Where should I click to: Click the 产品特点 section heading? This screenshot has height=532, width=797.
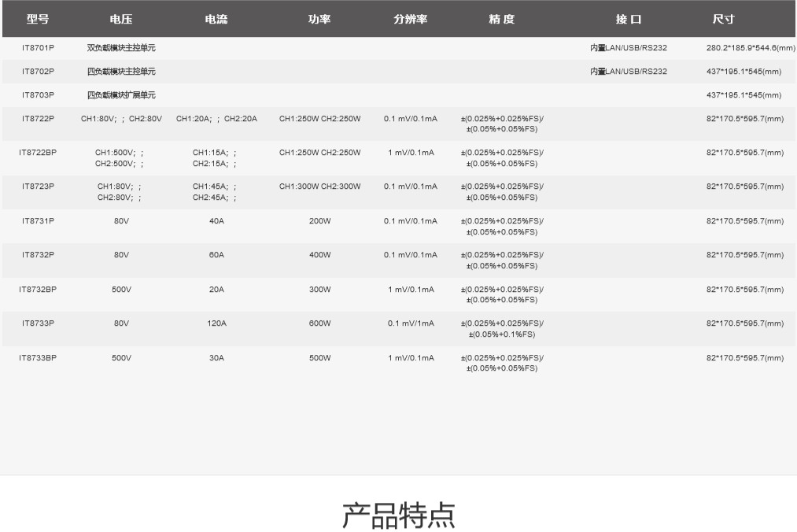click(398, 515)
